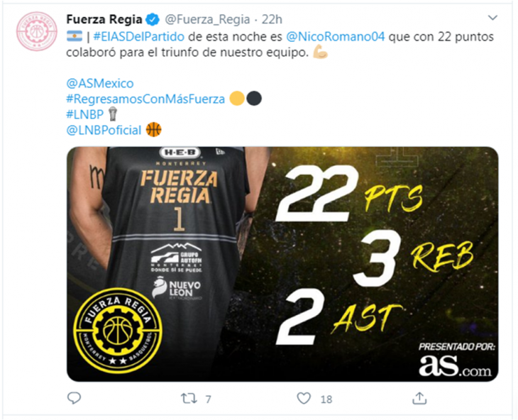Open the 22h timestamp of the tweet

tap(272, 19)
